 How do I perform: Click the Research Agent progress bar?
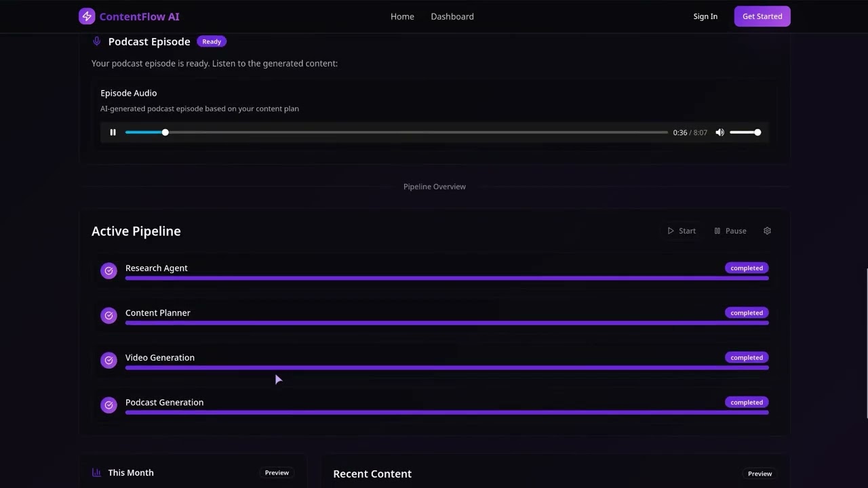(x=447, y=278)
